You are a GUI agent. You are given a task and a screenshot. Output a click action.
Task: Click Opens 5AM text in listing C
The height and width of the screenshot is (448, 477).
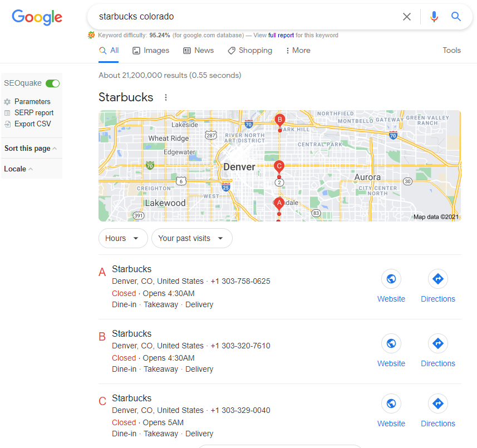(163, 422)
